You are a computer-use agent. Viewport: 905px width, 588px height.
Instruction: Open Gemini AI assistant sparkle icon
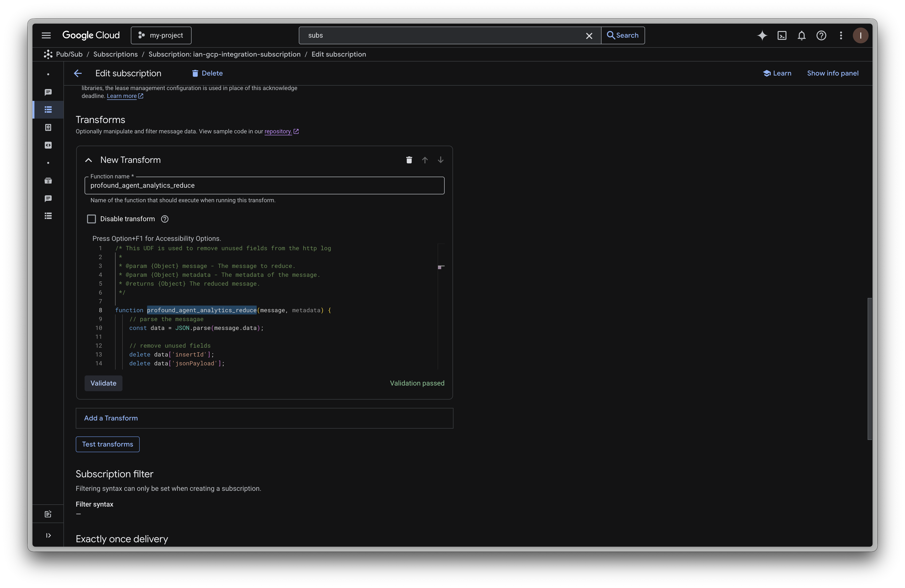point(762,35)
